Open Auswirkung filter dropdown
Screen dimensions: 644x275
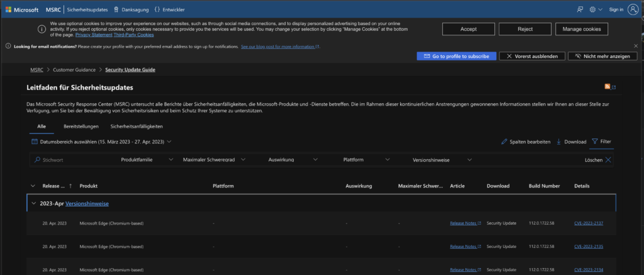[293, 160]
